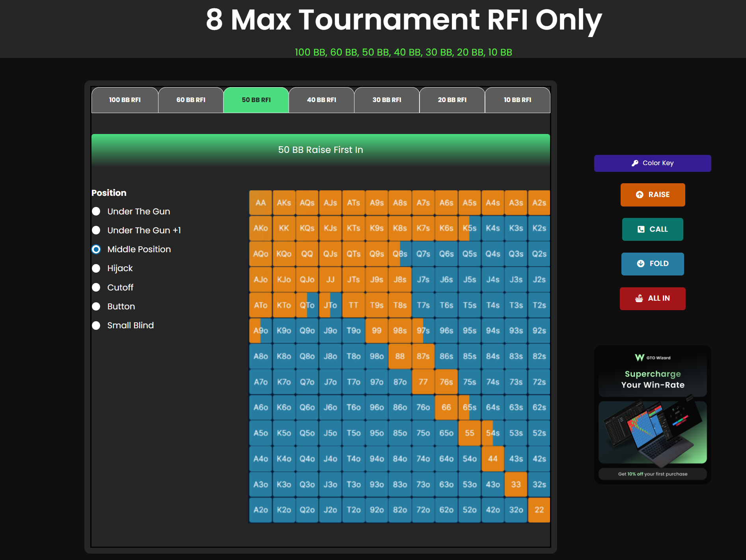Click the 33 cell in the grid
This screenshot has width=746, height=560.
tap(516, 484)
